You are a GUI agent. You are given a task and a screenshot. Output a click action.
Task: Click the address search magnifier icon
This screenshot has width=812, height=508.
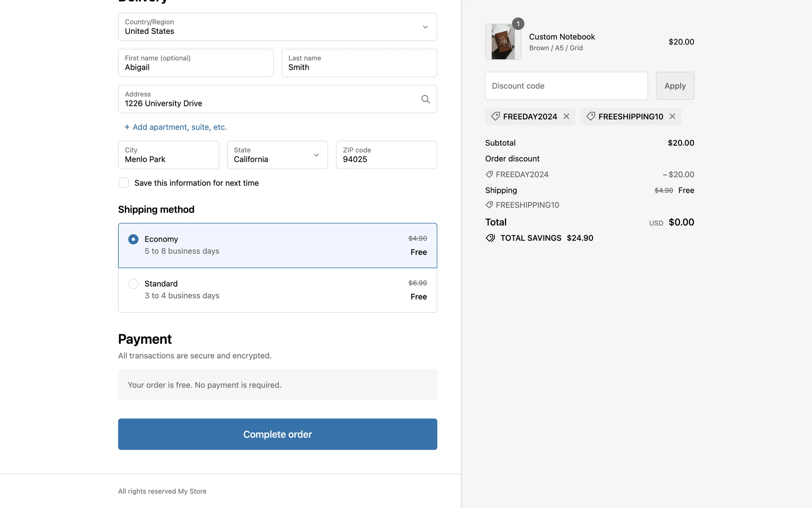[x=425, y=99]
